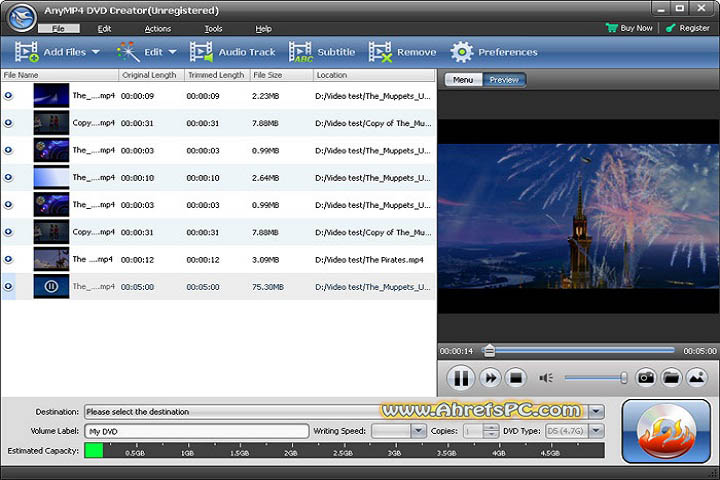The image size is (720, 480).
Task: Click the Copies stepper arrows
Action: coord(491,431)
